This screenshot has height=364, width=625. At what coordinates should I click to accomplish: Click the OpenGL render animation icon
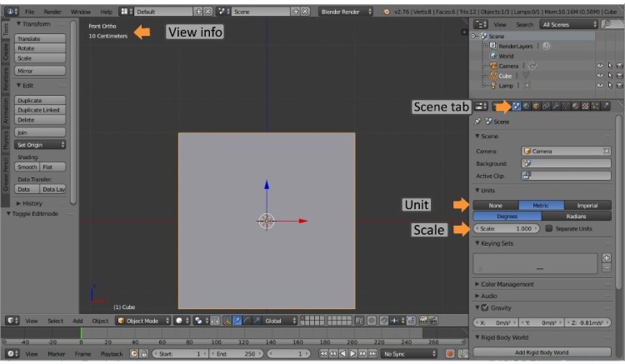(x=432, y=321)
